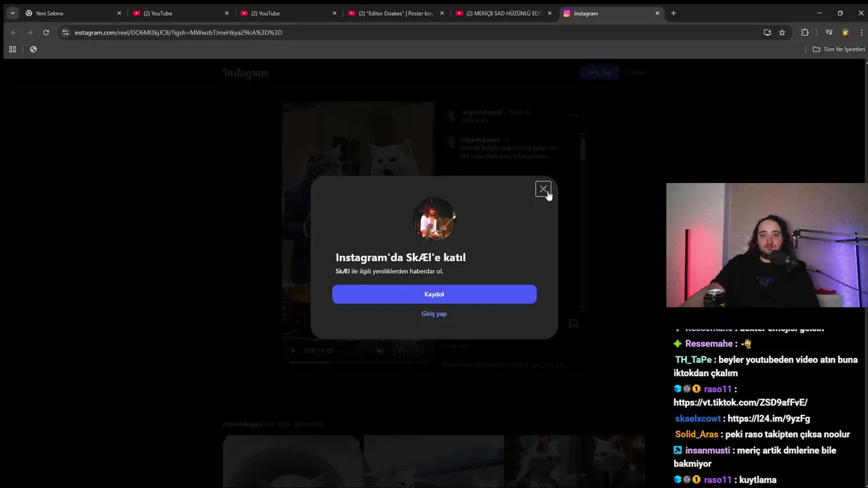View site information icon
Viewport: 868px width, 488px height.
(x=65, y=33)
